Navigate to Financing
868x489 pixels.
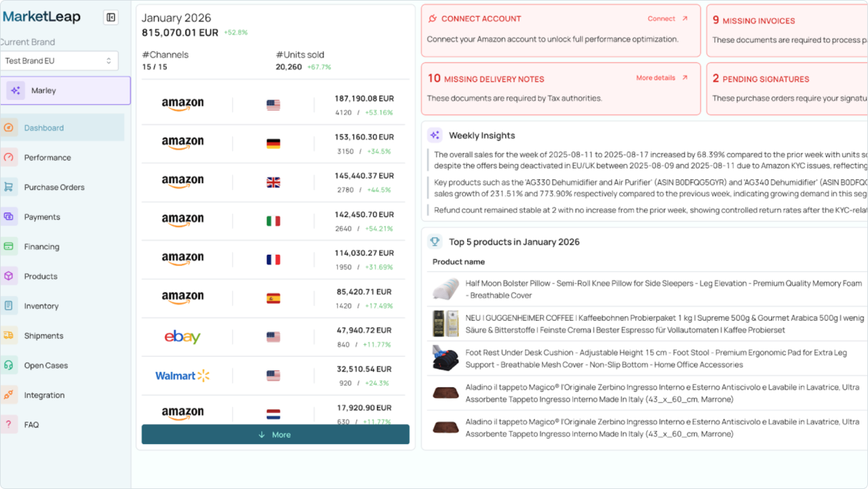pos(42,247)
